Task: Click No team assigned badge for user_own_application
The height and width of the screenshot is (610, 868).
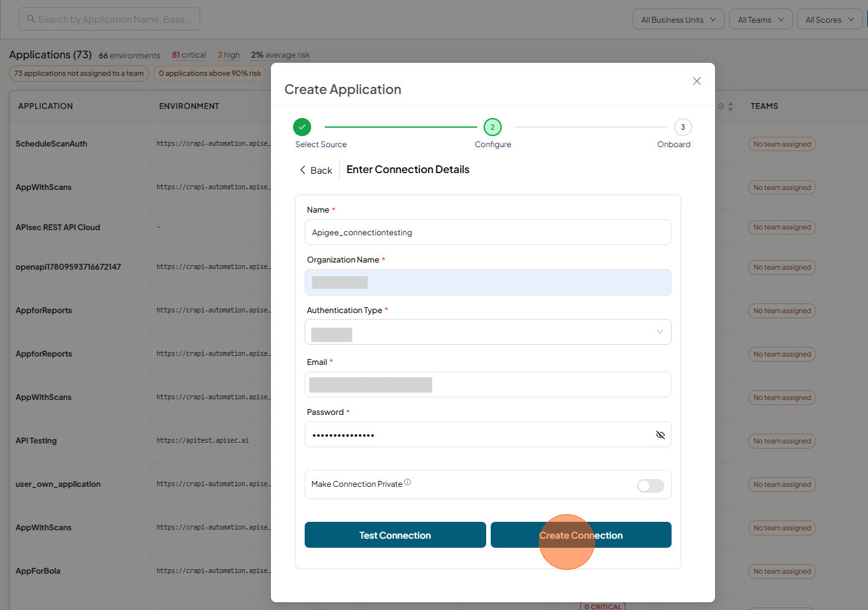Action: click(x=782, y=484)
